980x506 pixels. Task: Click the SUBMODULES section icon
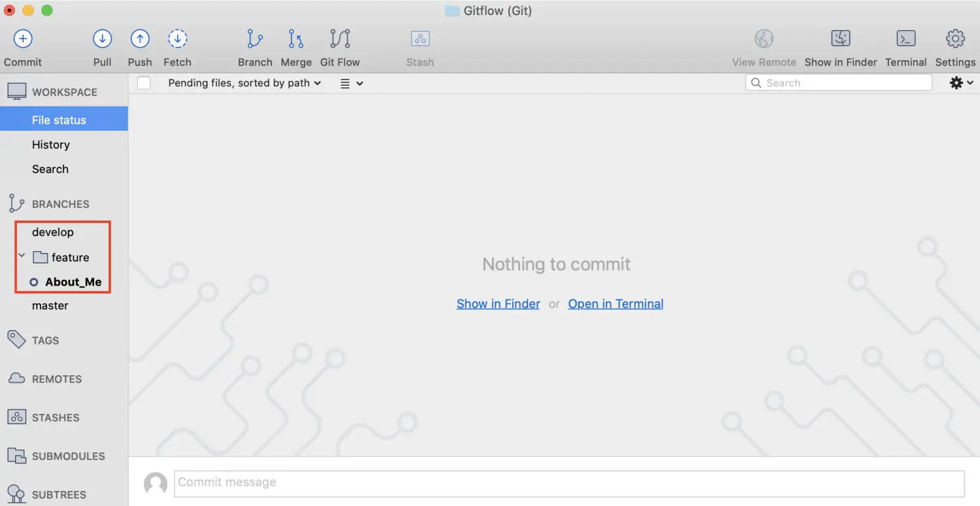pos(16,456)
